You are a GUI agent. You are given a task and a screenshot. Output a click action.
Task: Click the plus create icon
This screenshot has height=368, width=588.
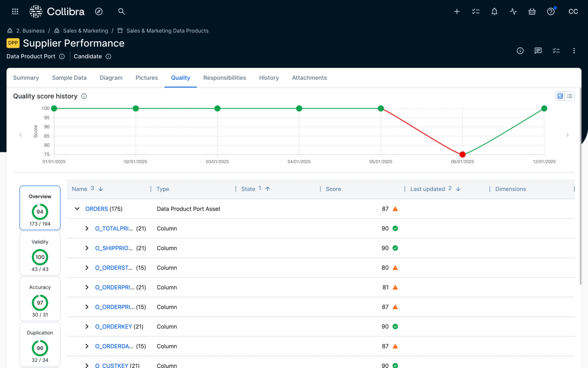pyautogui.click(x=457, y=11)
